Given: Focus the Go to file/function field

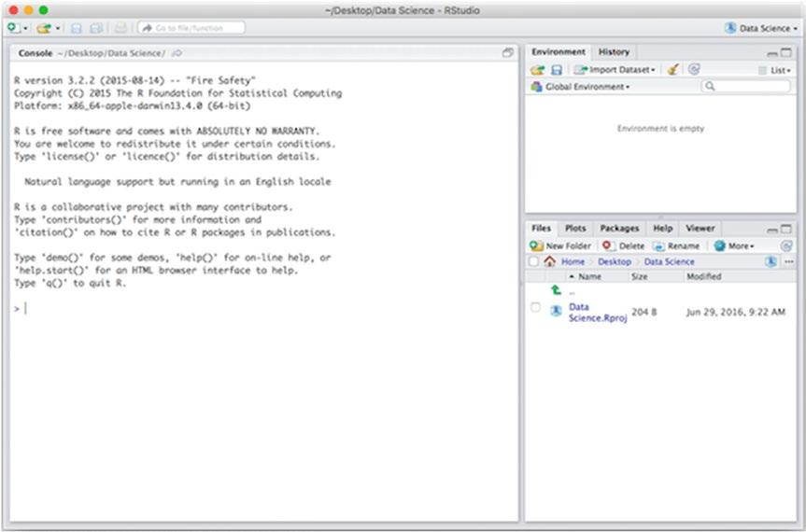Looking at the screenshot, I should coord(191,28).
